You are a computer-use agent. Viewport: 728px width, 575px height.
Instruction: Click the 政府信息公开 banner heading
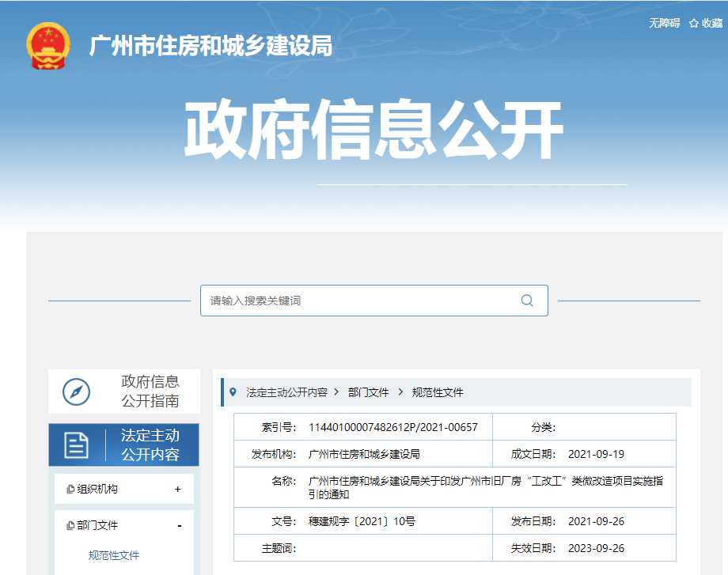click(x=374, y=129)
